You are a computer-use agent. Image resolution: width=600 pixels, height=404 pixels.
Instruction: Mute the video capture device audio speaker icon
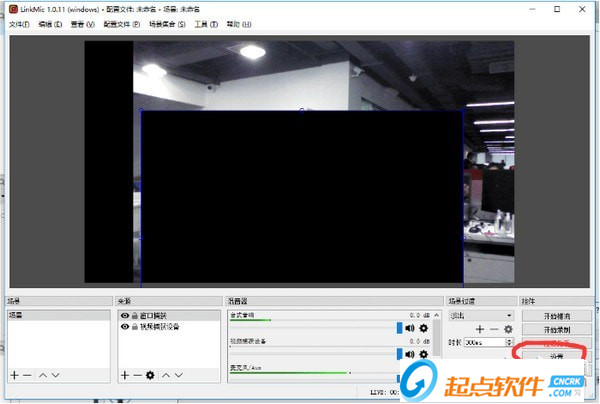click(410, 354)
